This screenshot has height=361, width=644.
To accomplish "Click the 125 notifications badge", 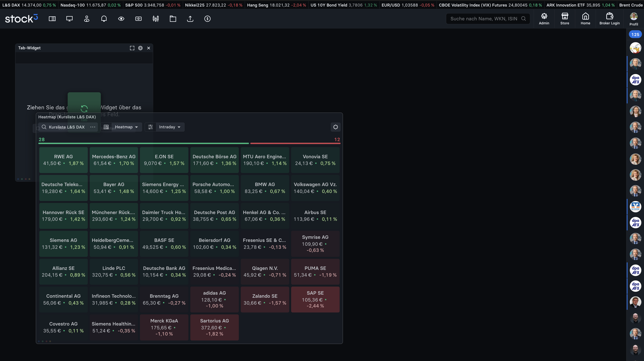I will pyautogui.click(x=635, y=35).
